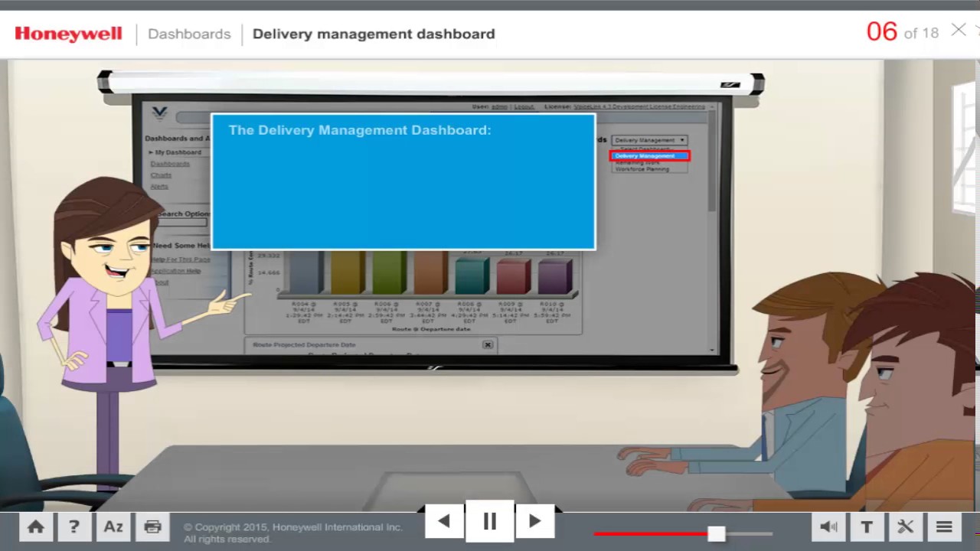Viewport: 980px width, 551px height.
Task: Open the Delivery Management dropdown
Action: [x=649, y=140]
